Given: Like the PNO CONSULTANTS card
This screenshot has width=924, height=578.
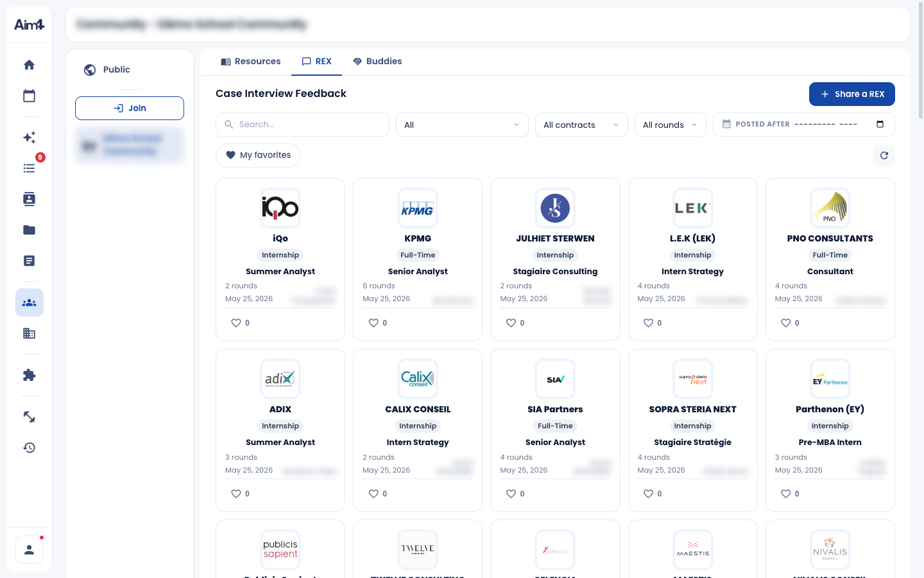Looking at the screenshot, I should pyautogui.click(x=785, y=323).
